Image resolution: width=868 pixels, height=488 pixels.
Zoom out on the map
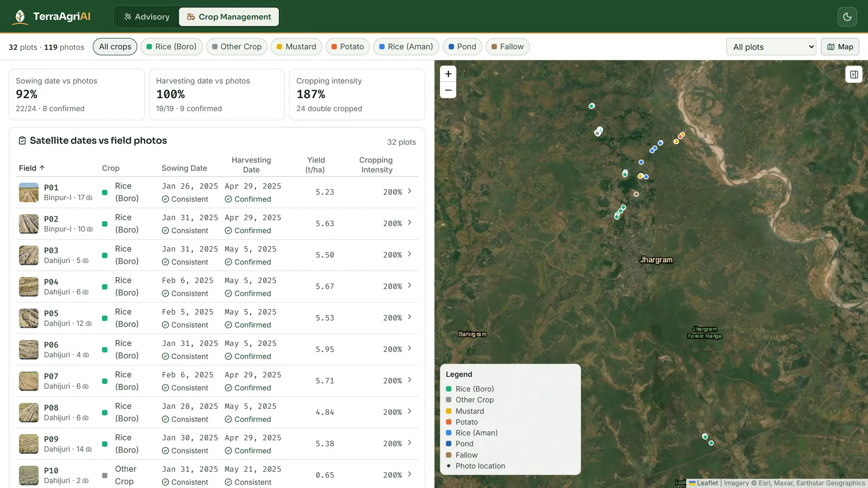448,90
